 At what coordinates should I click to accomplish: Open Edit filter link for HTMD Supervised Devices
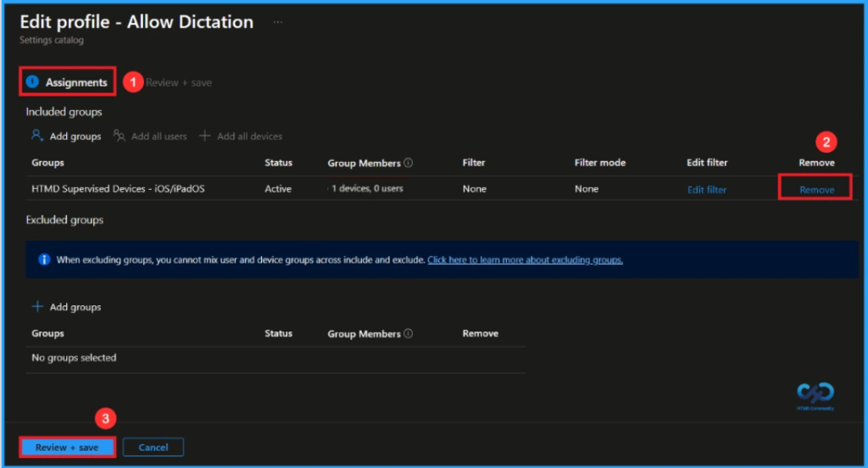[706, 189]
